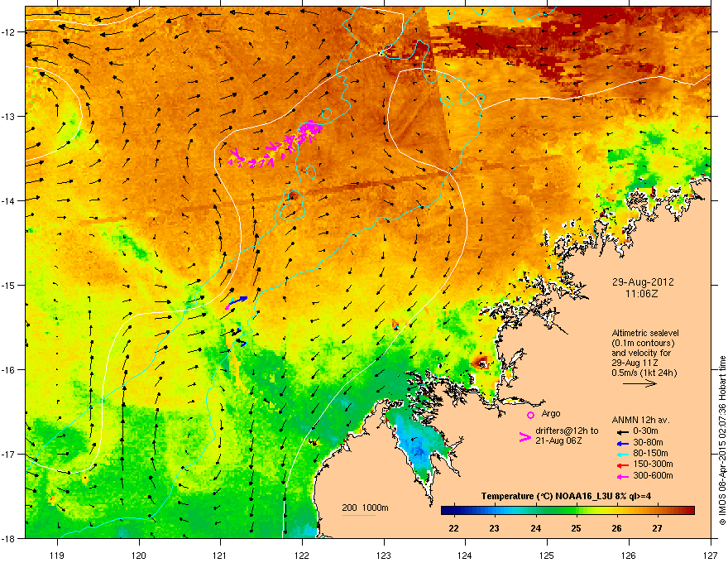Click the latitude axis label -12
This screenshot has height=563, width=728.
point(9,31)
